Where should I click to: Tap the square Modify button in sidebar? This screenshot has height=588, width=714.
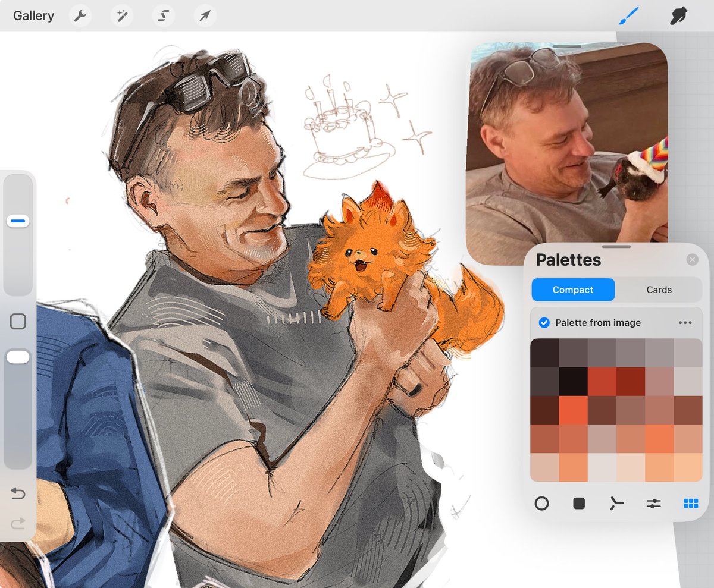(x=18, y=322)
